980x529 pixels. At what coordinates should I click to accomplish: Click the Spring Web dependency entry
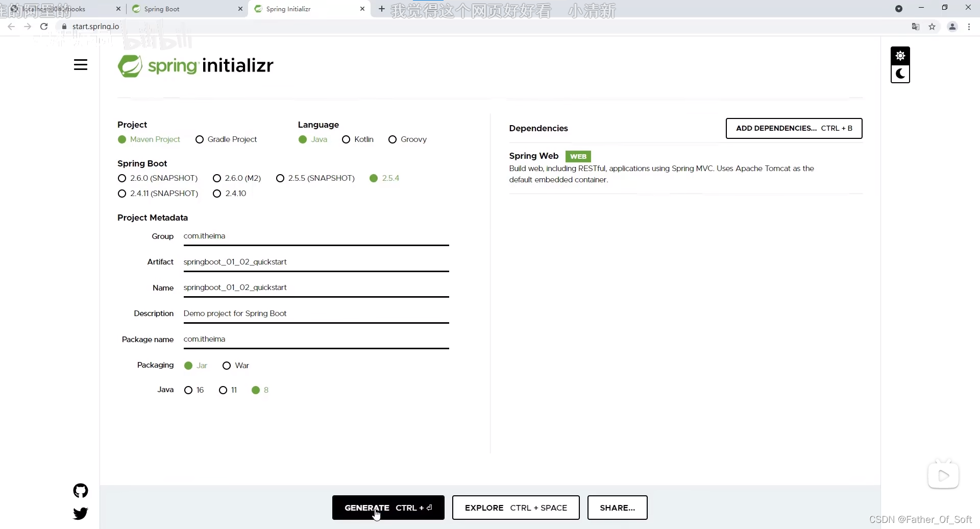pyautogui.click(x=685, y=167)
